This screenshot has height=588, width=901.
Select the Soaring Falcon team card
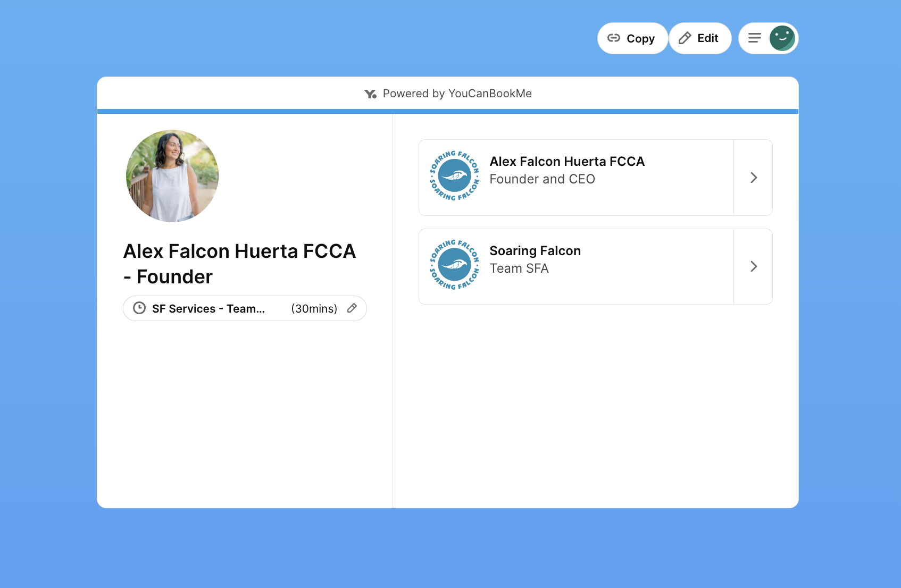595,266
